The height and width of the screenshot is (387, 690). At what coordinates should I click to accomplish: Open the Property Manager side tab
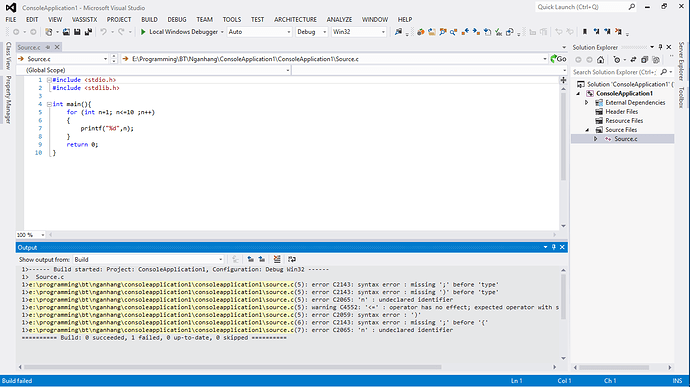[x=8, y=100]
